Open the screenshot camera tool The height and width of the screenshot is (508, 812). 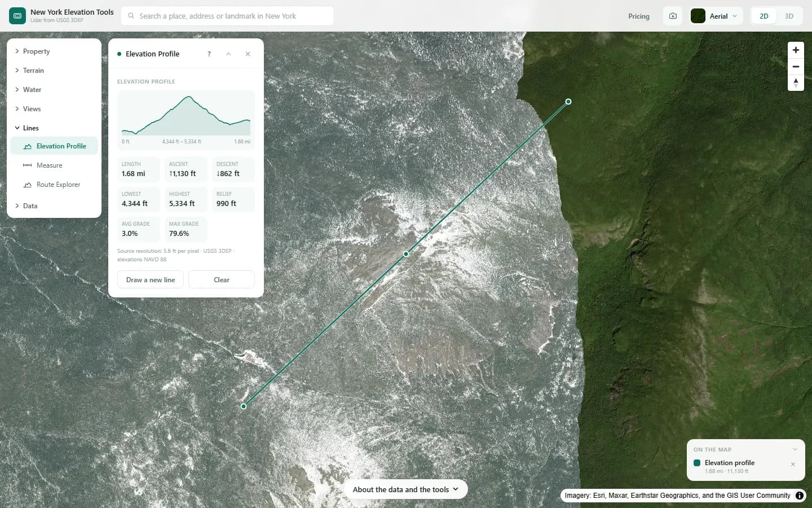tap(673, 16)
